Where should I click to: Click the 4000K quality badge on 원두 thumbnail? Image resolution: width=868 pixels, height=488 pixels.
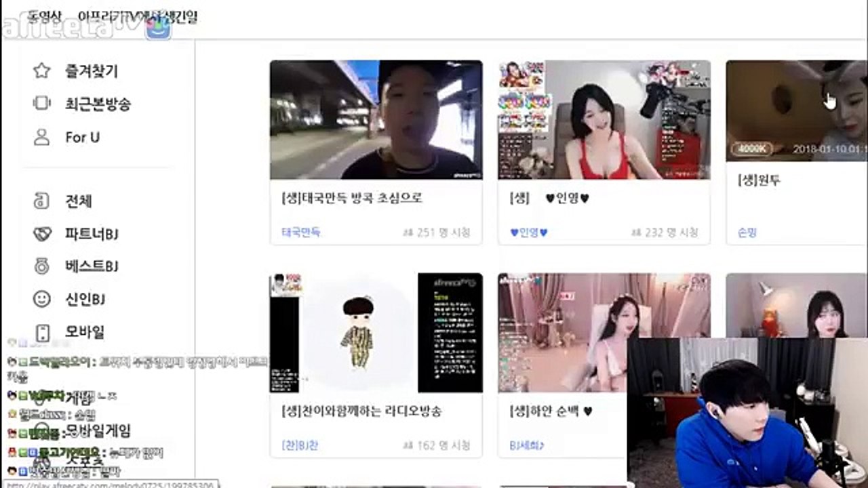point(753,149)
